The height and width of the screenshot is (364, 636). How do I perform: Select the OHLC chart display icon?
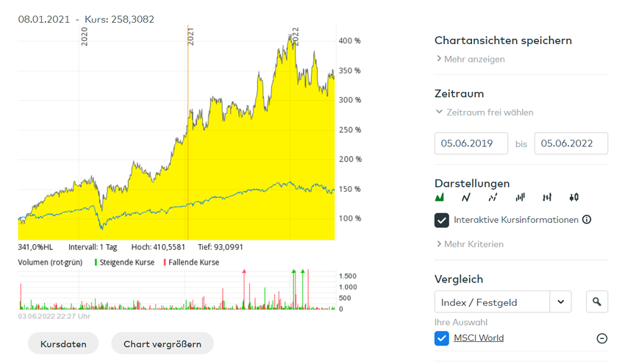coord(547,197)
